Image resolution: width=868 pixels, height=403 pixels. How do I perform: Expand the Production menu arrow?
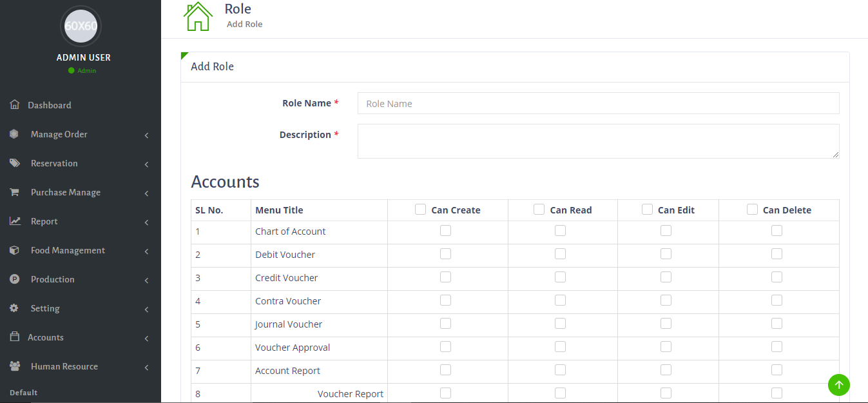click(147, 280)
